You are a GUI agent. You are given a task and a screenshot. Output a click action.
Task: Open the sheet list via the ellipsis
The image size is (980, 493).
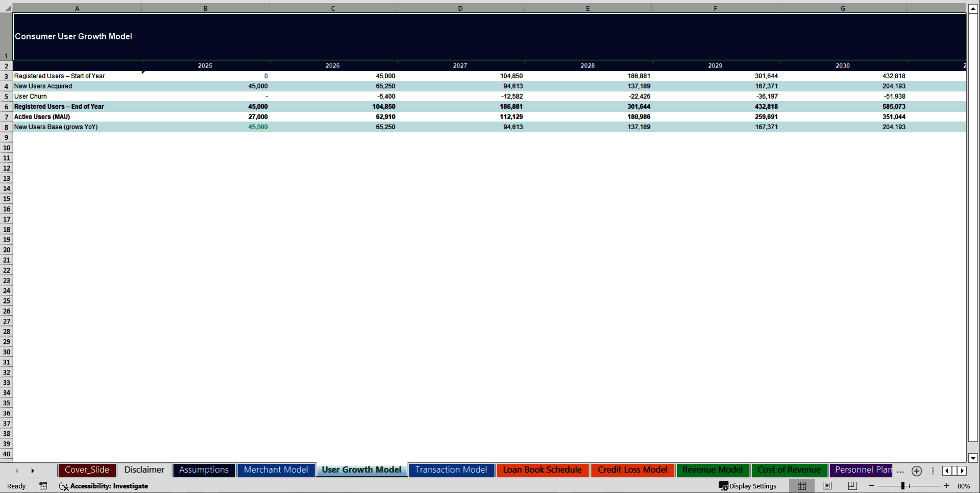point(900,472)
